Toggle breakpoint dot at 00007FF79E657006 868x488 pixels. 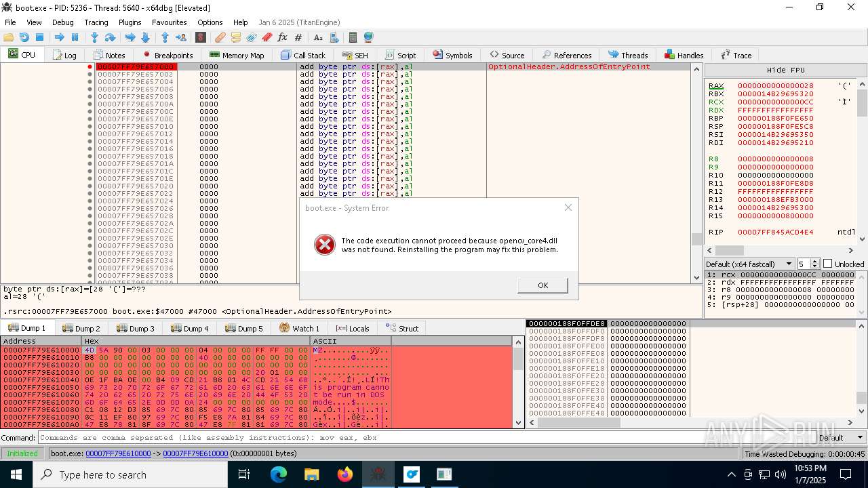pyautogui.click(x=90, y=89)
